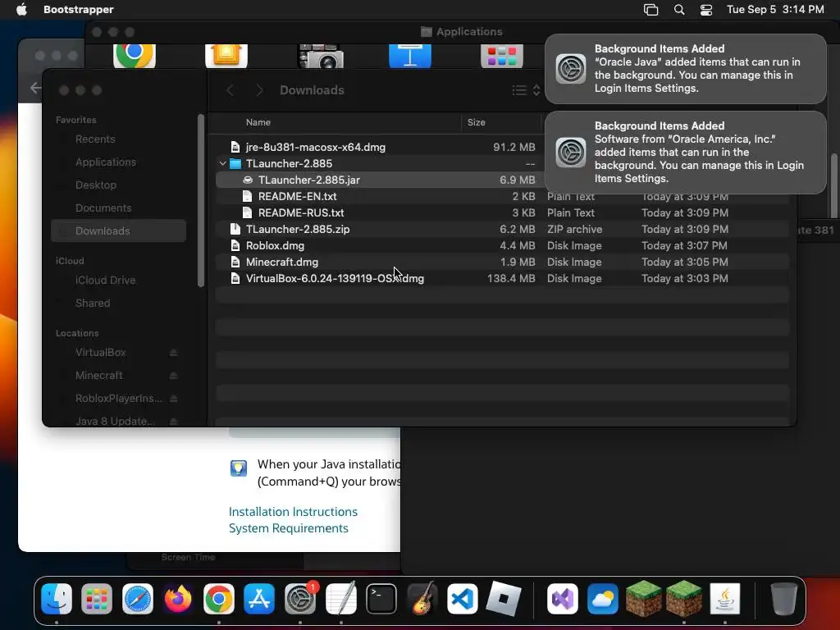Open the System Requirements link
The image size is (840, 630).
click(x=288, y=528)
